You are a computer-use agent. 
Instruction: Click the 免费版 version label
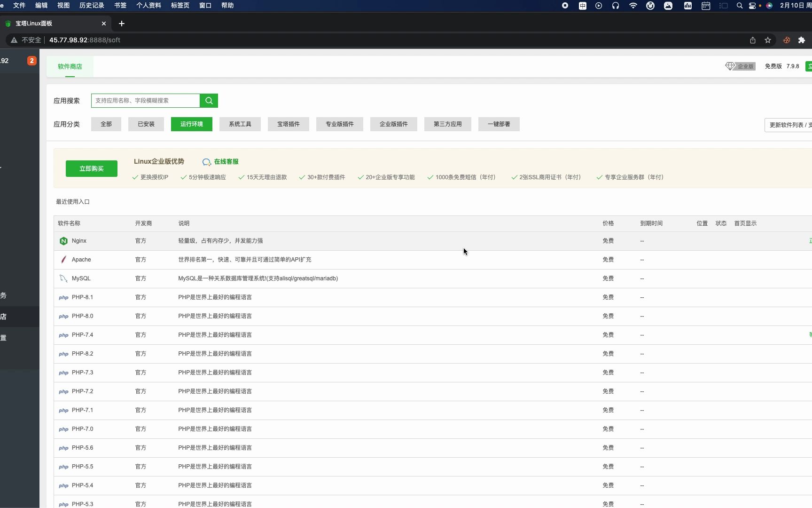tap(773, 66)
